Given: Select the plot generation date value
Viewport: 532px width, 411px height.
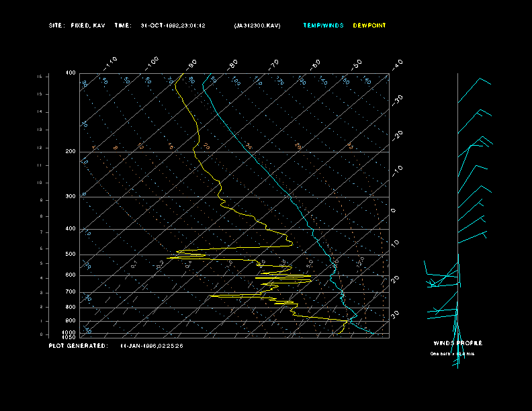Looking at the screenshot, I should 152,346.
